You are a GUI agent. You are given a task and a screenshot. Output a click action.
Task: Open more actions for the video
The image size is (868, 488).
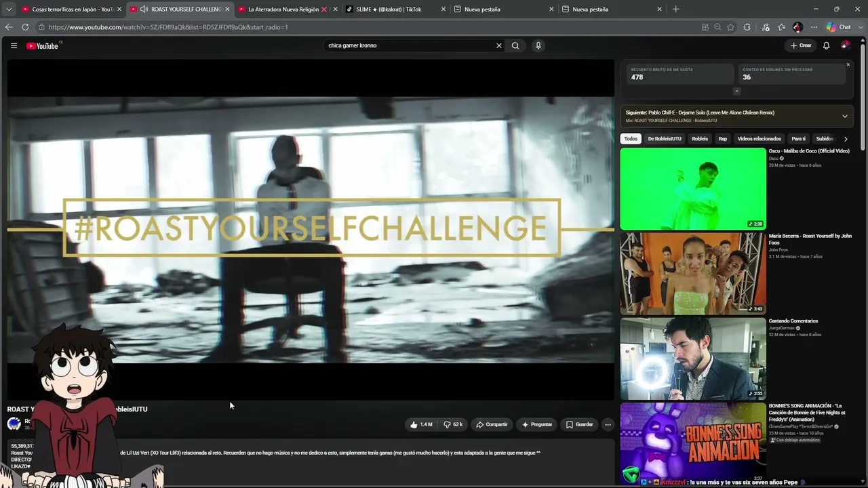point(608,424)
